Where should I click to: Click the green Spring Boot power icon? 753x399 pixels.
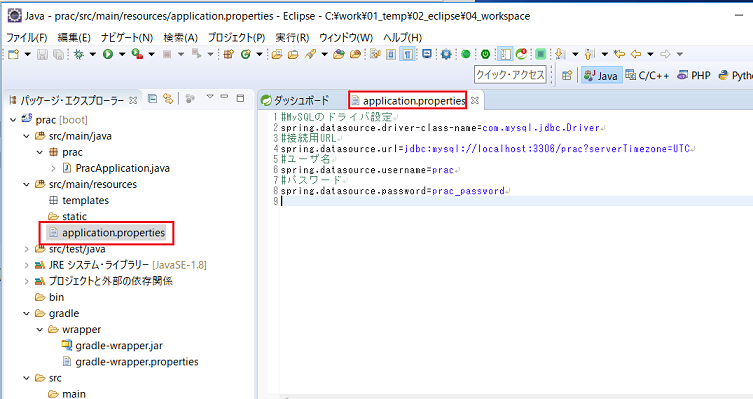coord(486,54)
